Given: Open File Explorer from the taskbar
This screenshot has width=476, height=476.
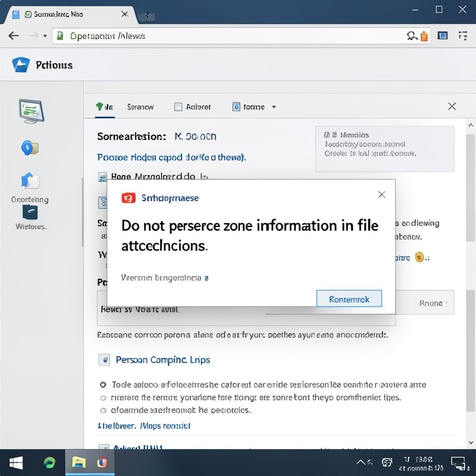Looking at the screenshot, I should coord(79,462).
